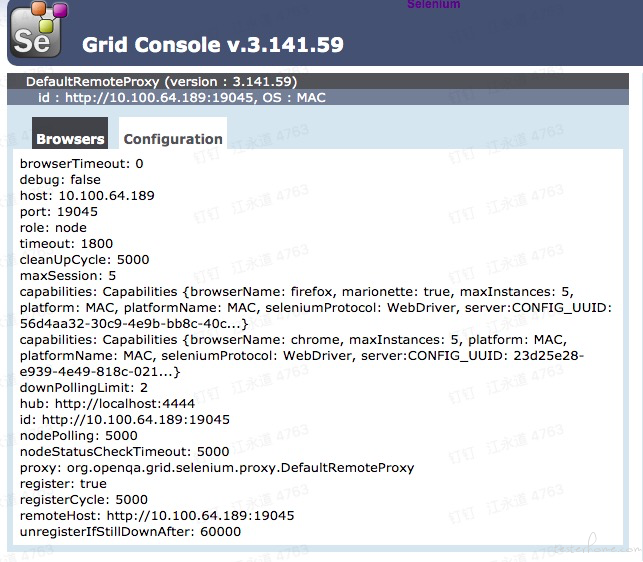Viewport: 643px width, 562px height.
Task: Click the port: 19045 entry
Action: pos(59,212)
